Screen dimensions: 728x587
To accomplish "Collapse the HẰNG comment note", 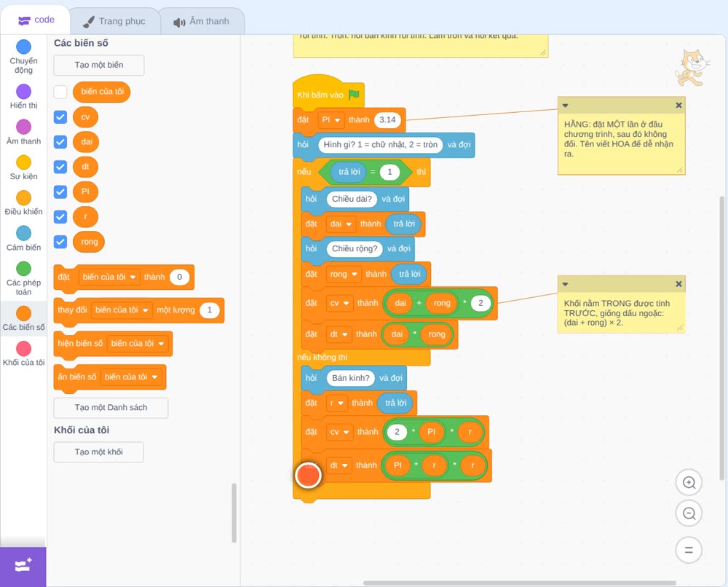I will [565, 106].
